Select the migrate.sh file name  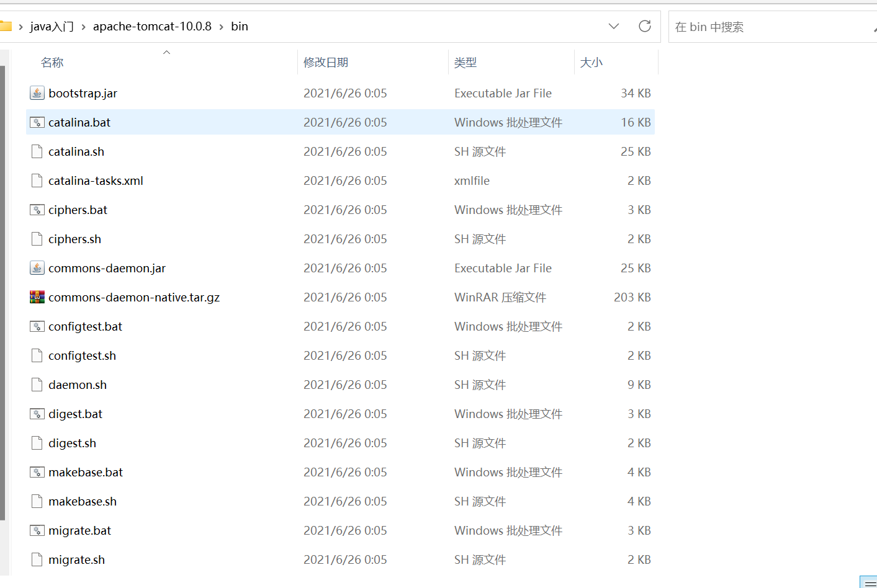[76, 559]
